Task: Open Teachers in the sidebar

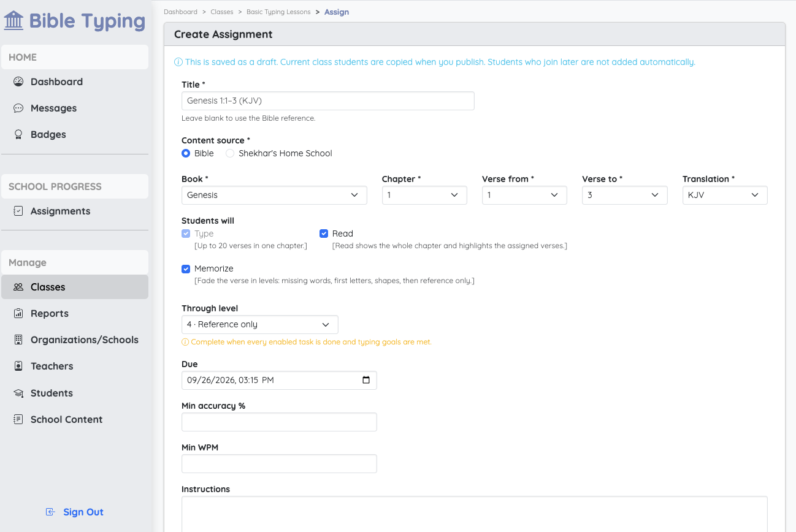Action: tap(75, 366)
